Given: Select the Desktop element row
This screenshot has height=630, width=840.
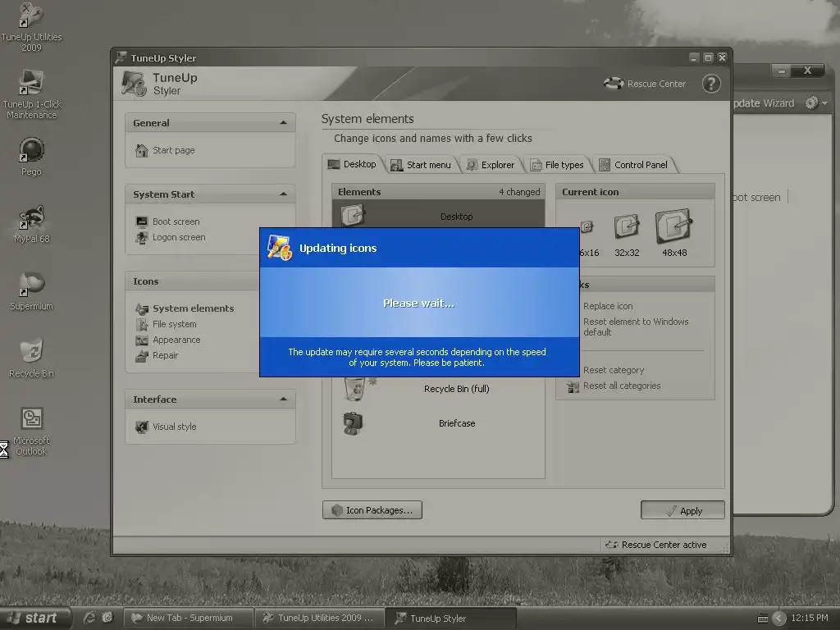Looking at the screenshot, I should [438, 216].
